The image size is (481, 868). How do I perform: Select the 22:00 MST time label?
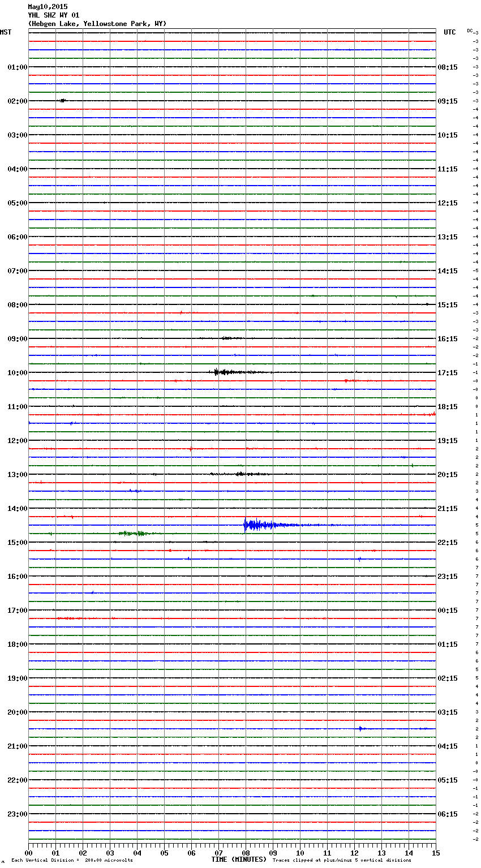point(18,780)
